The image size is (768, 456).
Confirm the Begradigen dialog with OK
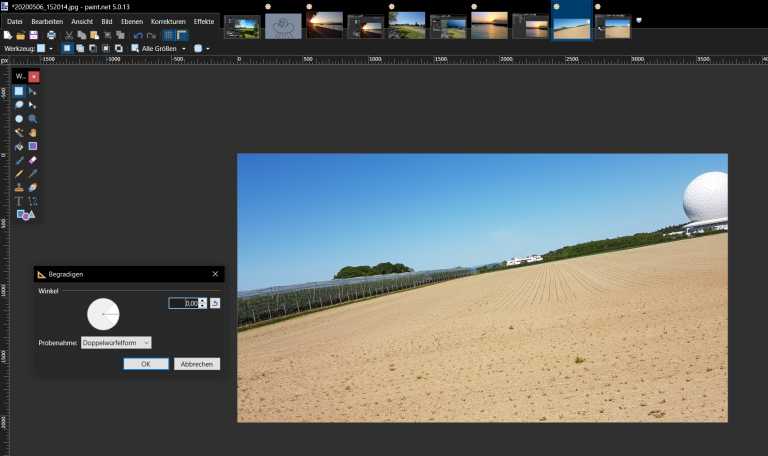pos(146,364)
